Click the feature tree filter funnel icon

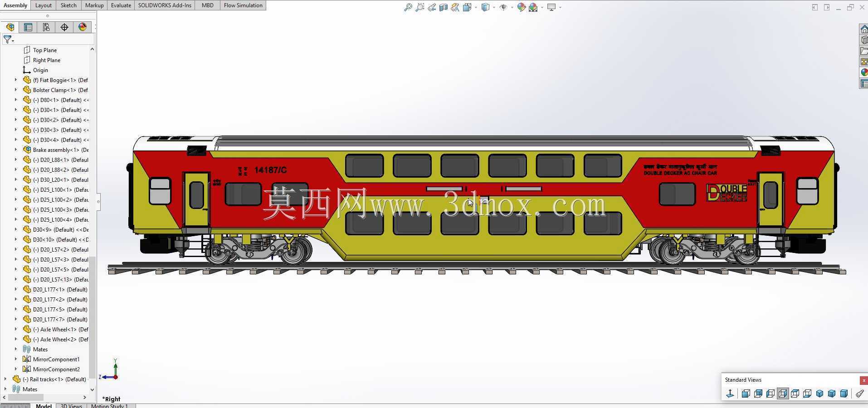point(8,40)
